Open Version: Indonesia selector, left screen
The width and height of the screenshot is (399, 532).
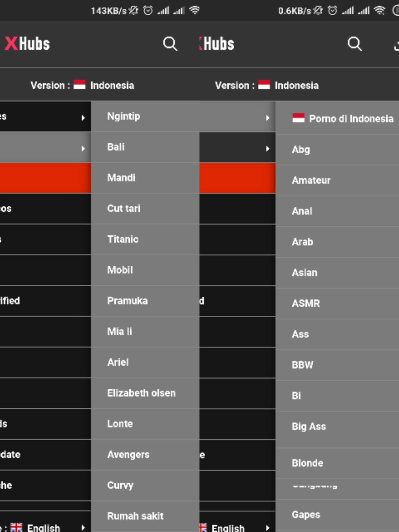coord(82,85)
